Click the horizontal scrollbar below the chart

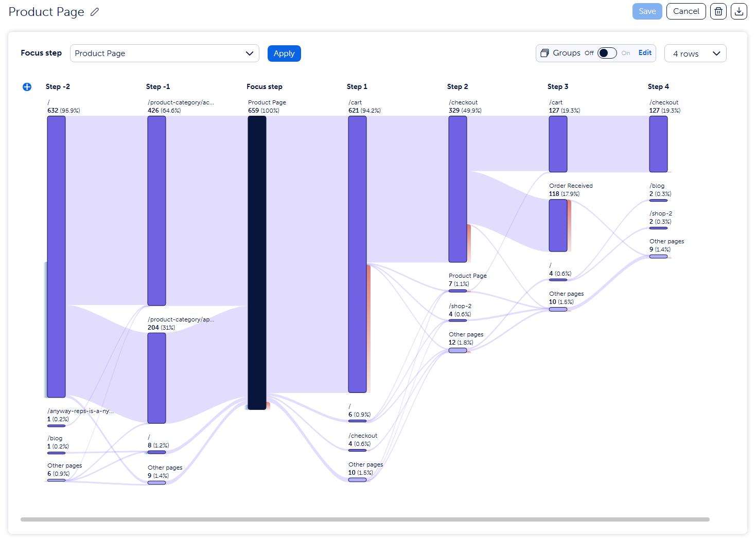pyautogui.click(x=365, y=519)
